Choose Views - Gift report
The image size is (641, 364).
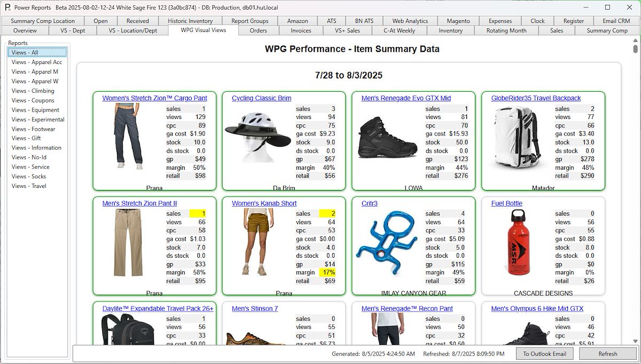[x=37, y=138]
